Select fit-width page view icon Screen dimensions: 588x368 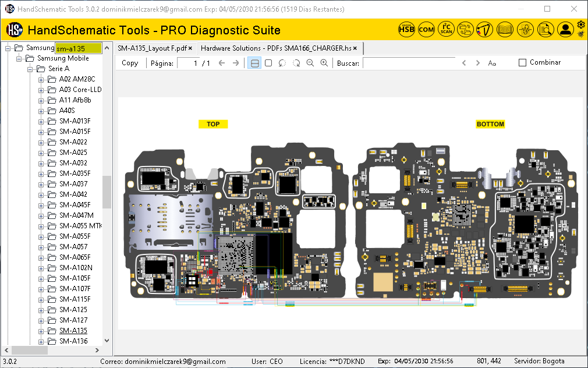(254, 63)
